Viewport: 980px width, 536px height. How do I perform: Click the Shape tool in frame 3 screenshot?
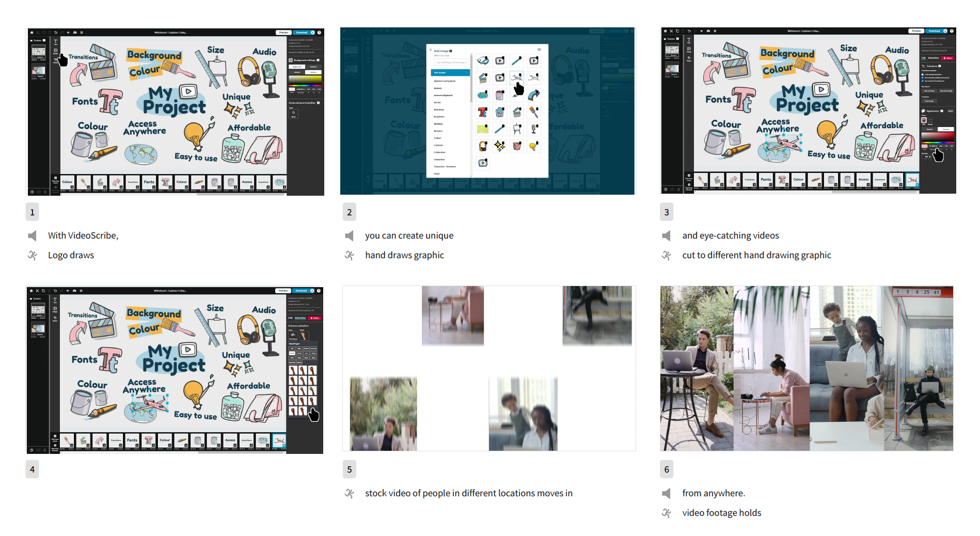(689, 58)
